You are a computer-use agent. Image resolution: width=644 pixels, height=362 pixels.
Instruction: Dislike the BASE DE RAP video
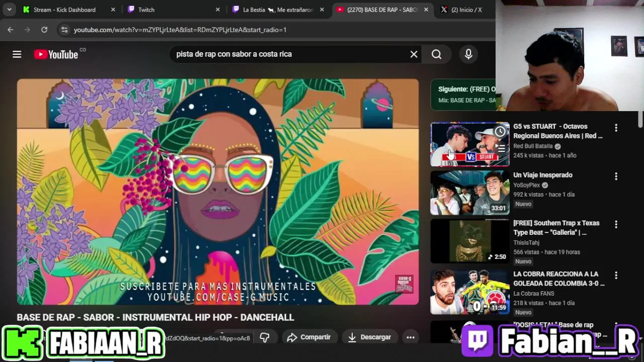pyautogui.click(x=265, y=337)
